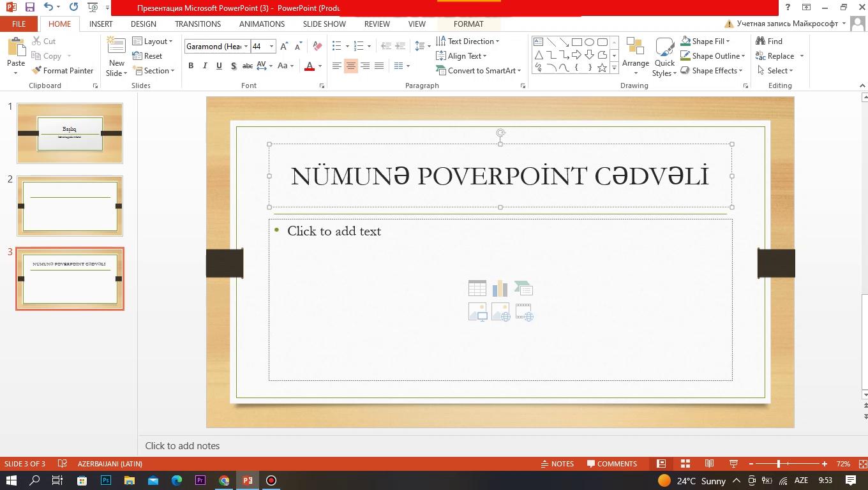This screenshot has width=868, height=490.
Task: Open the FILE menu
Action: [19, 24]
